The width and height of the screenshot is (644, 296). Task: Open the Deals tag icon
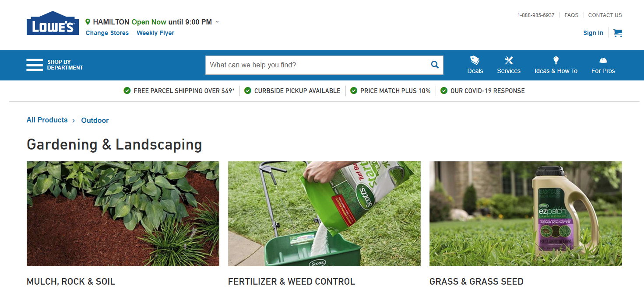pos(475,60)
